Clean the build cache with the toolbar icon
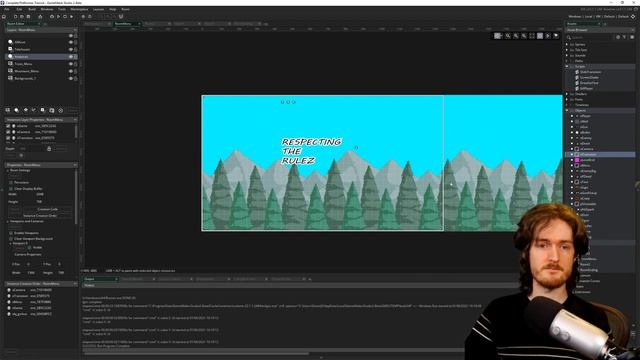Viewport: 640px width, 360px height. (x=71, y=17)
